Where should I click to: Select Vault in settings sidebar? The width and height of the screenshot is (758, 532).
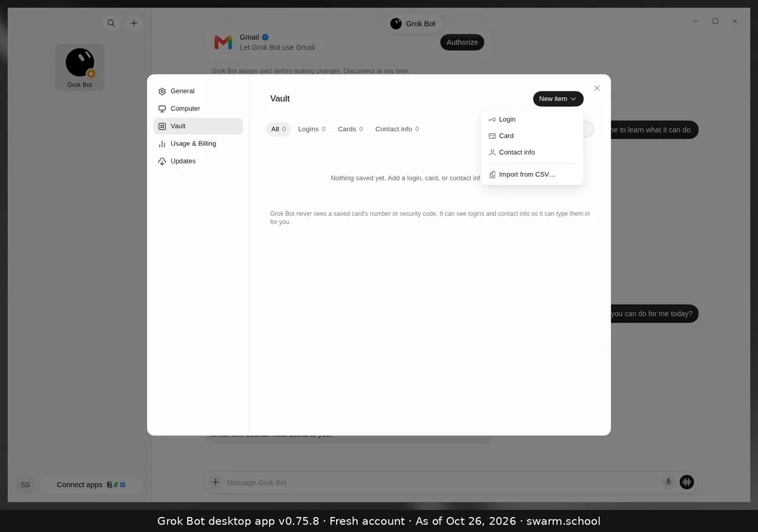point(198,126)
